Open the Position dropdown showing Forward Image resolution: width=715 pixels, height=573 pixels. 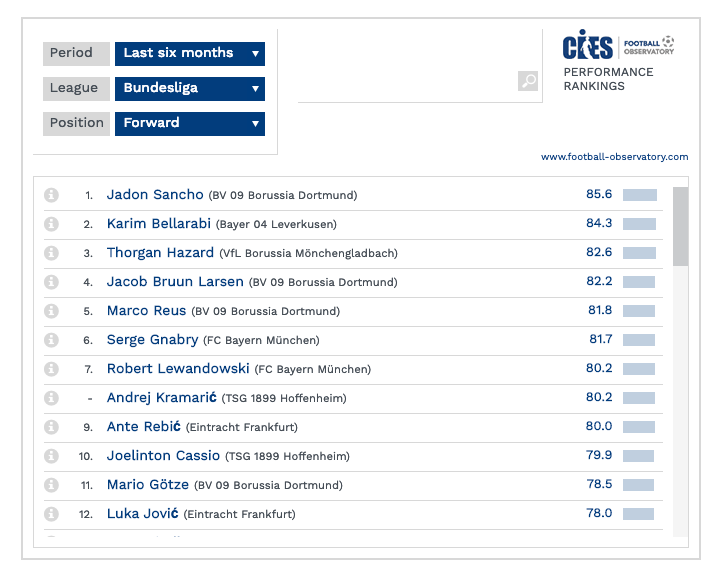tap(190, 124)
